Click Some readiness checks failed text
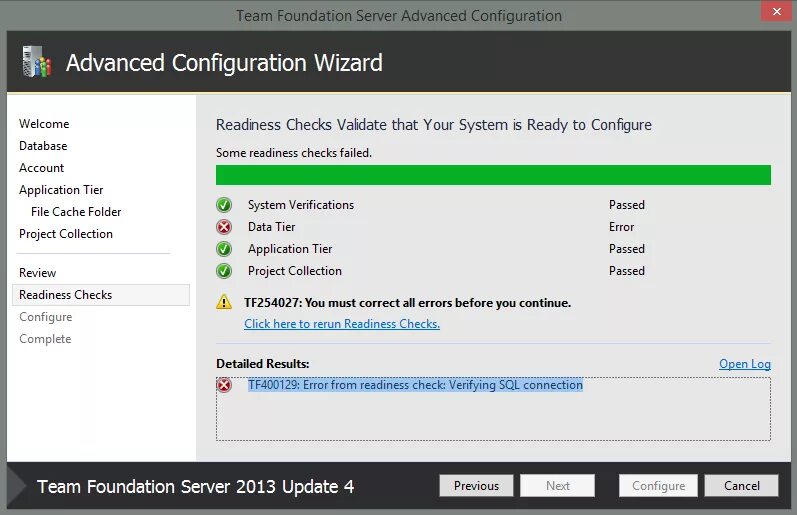The image size is (797, 515). (294, 153)
